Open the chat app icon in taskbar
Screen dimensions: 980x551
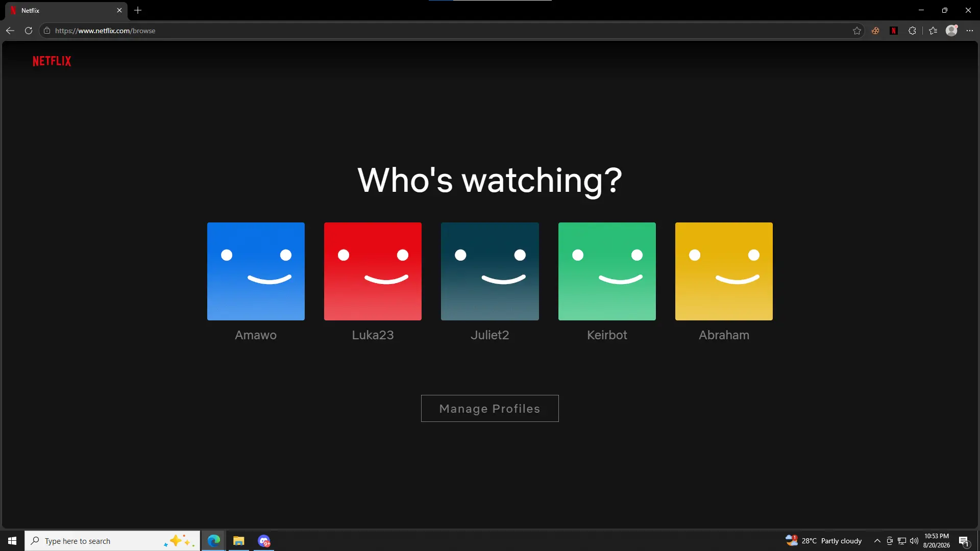[x=264, y=541]
